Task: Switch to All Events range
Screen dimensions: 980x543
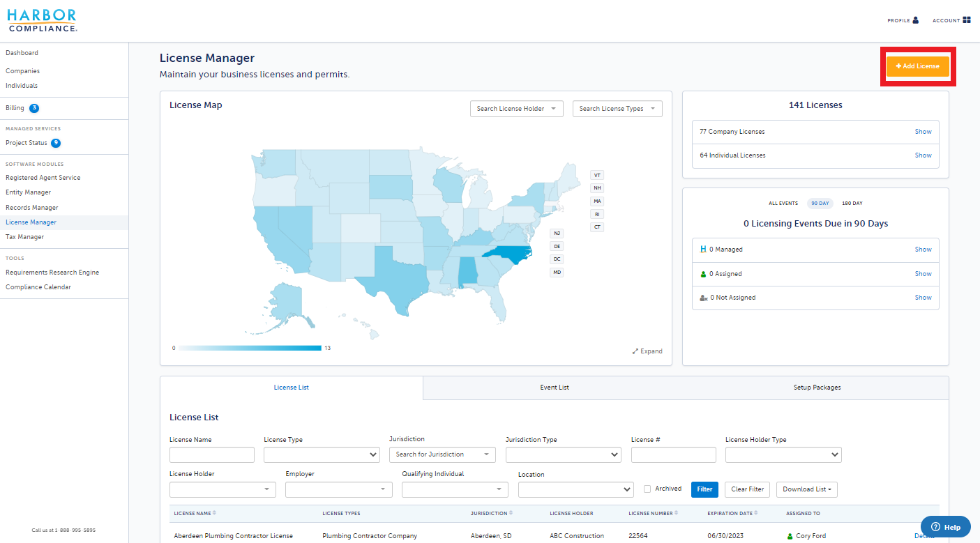Action: coord(783,204)
